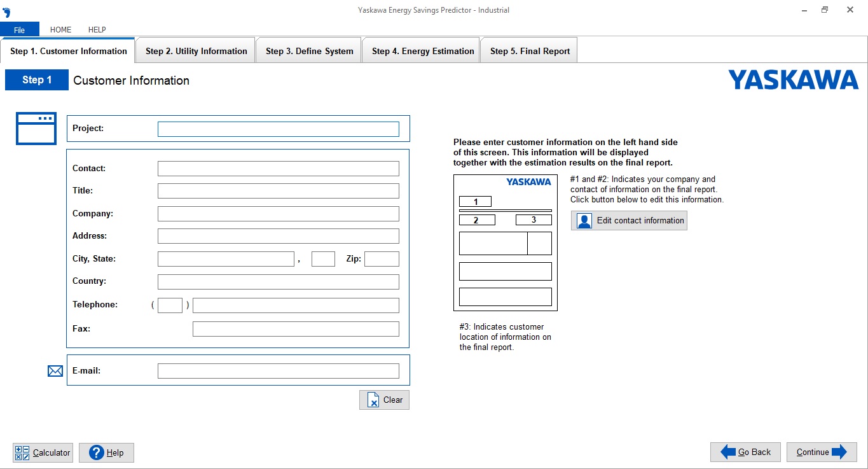868x469 pixels.
Task: Focus the Telephone number field
Action: 296,305
